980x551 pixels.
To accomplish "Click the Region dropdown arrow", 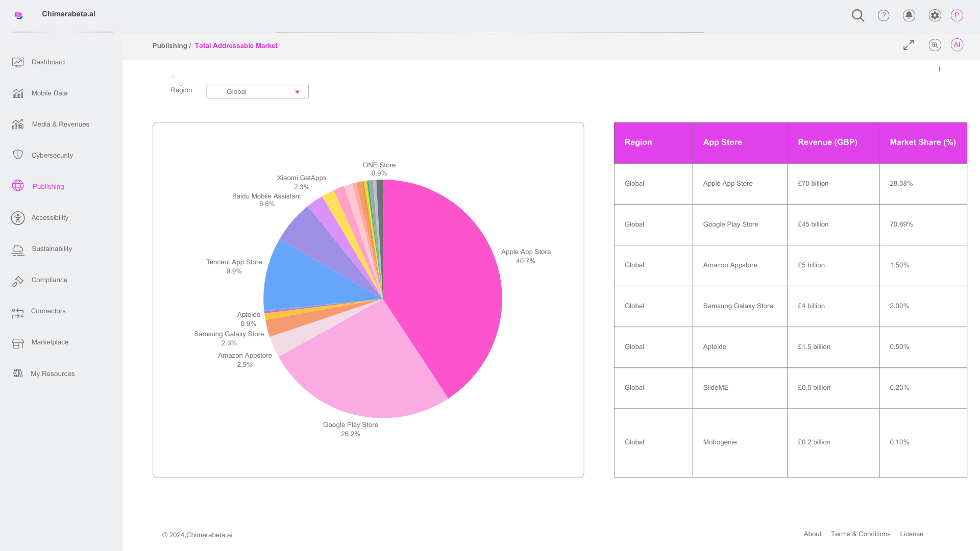I will point(297,92).
